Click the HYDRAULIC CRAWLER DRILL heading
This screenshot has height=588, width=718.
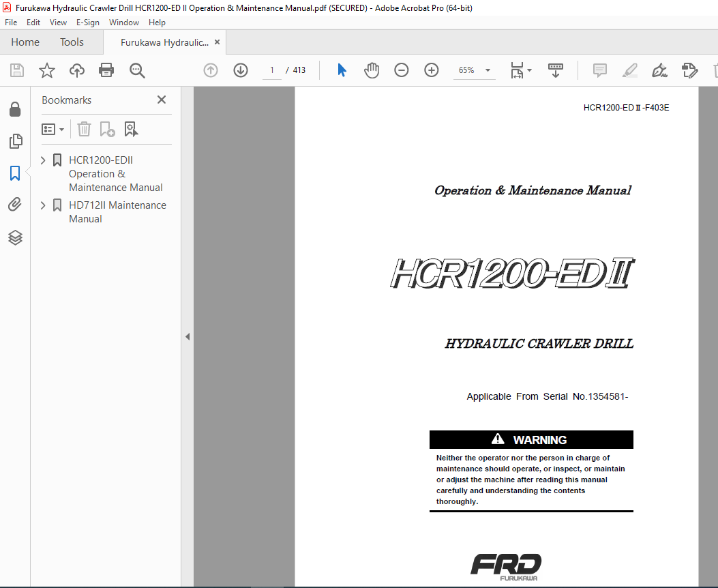(539, 344)
